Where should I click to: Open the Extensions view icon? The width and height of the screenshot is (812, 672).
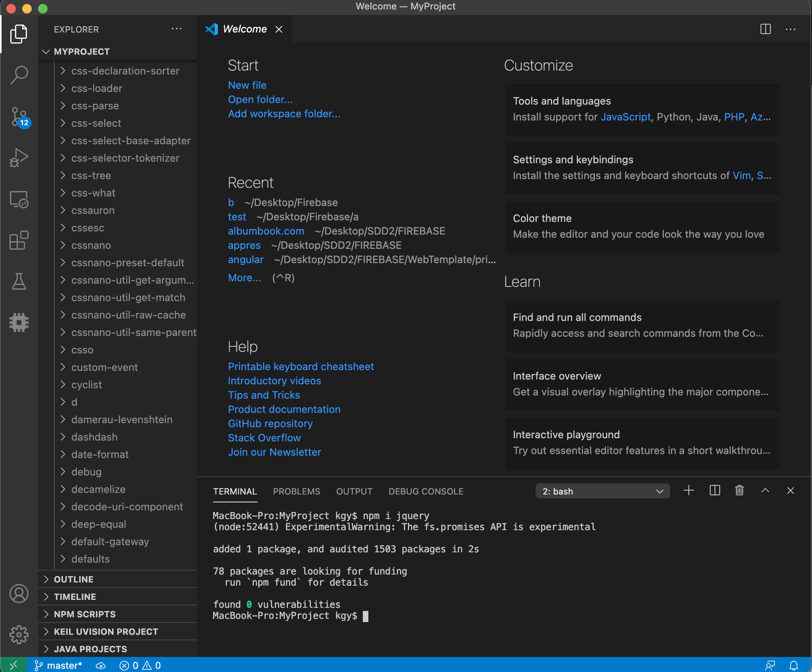pos(19,240)
